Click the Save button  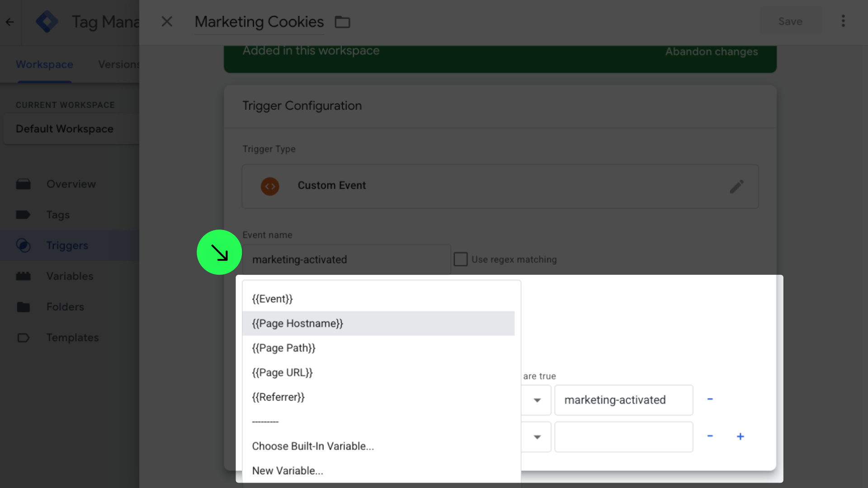790,22
